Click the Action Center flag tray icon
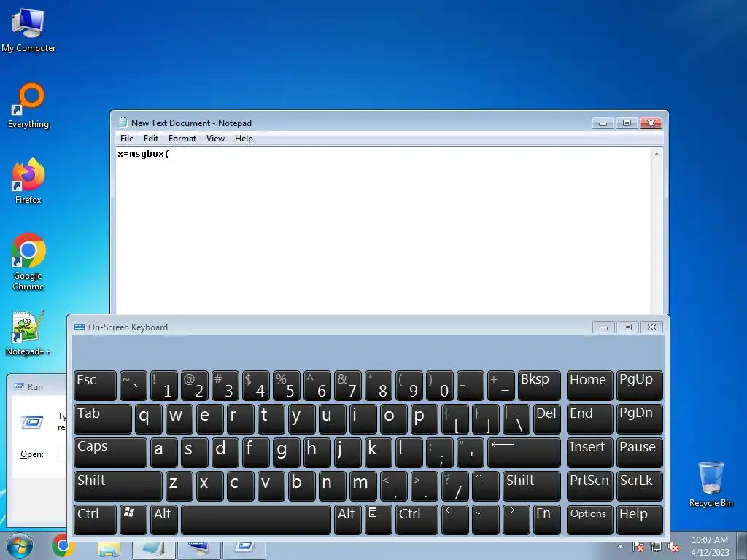Image resolution: width=747 pixels, height=560 pixels. (638, 547)
